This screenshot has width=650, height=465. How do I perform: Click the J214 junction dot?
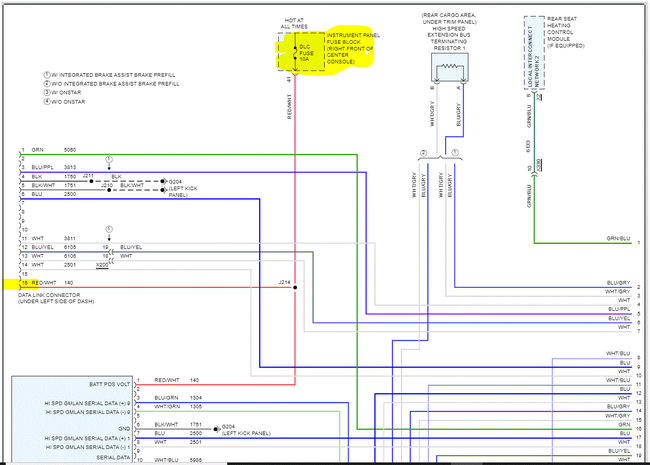[x=295, y=287]
